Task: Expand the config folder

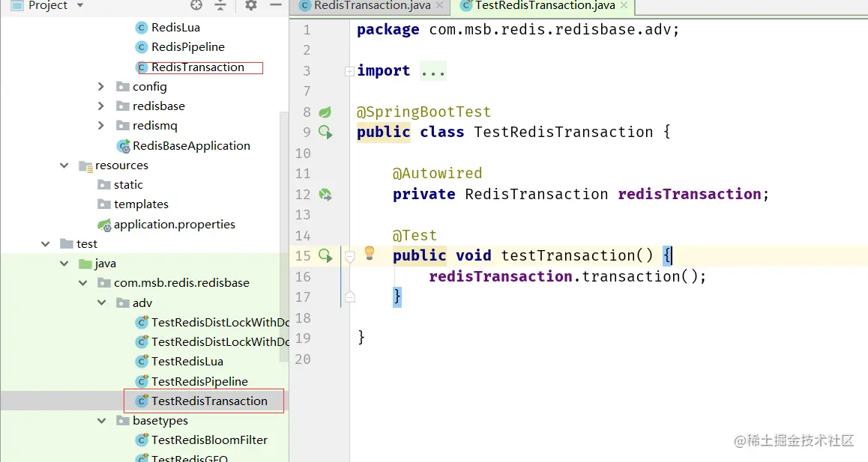Action: (100, 86)
